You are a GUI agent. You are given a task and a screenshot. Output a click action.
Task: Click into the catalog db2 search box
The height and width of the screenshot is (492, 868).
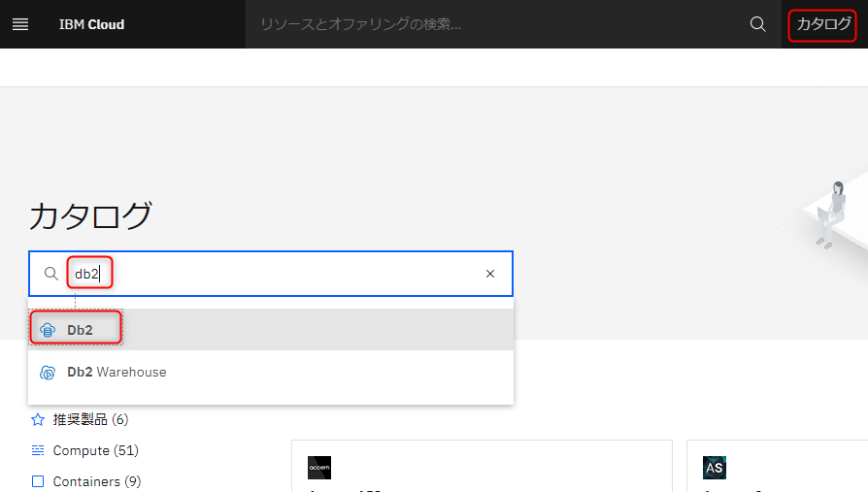[x=271, y=274]
